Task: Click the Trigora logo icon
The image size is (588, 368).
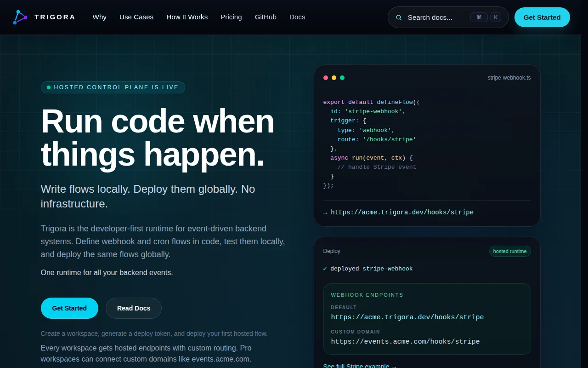Action: (20, 17)
